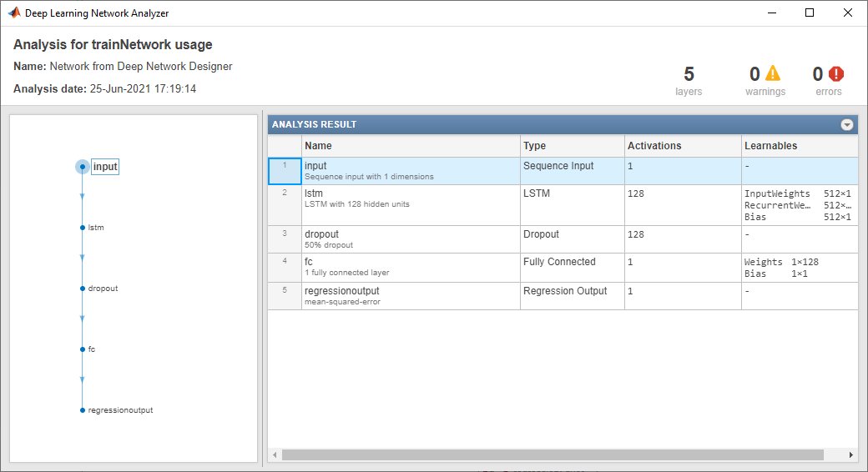
Task: Click the Name column header
Action: coord(411,146)
